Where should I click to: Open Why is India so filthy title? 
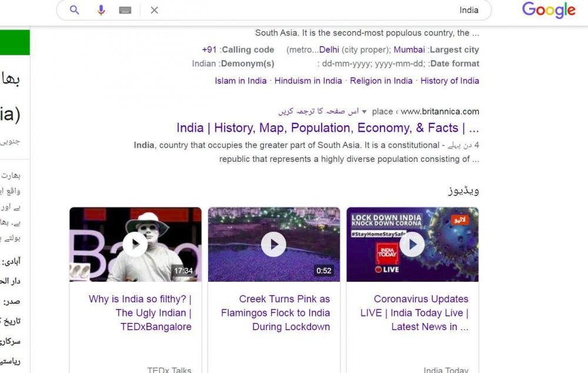pyautogui.click(x=141, y=313)
